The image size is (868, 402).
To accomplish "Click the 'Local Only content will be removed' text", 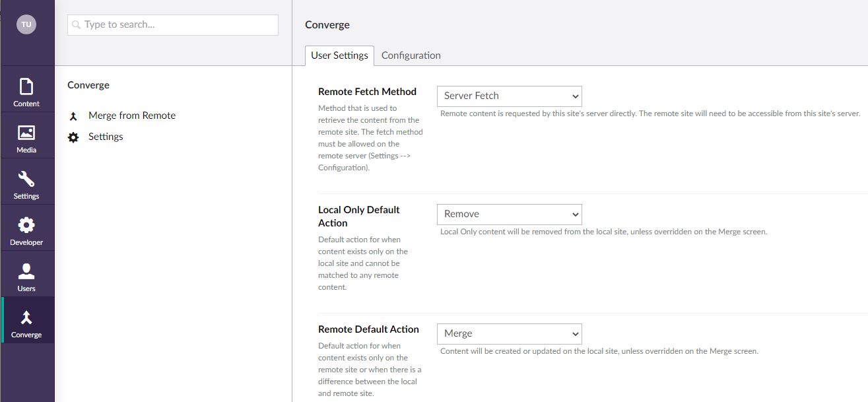I will (x=603, y=232).
